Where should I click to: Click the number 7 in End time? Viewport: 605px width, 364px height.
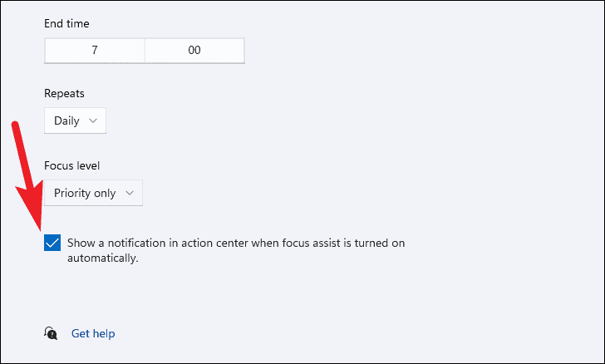pyautogui.click(x=95, y=51)
